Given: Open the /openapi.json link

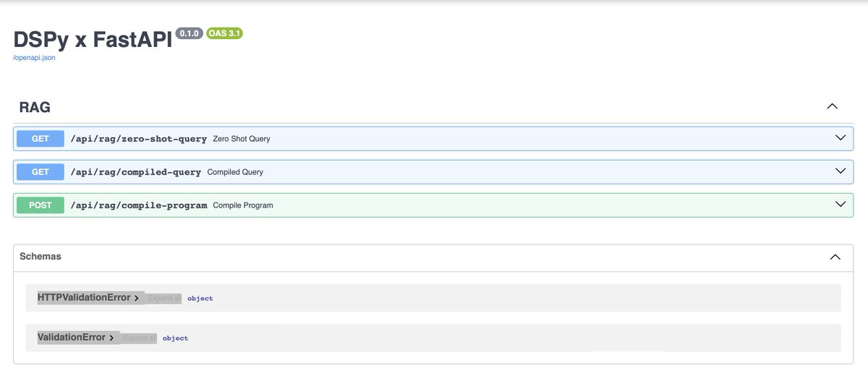Looking at the screenshot, I should [x=34, y=58].
